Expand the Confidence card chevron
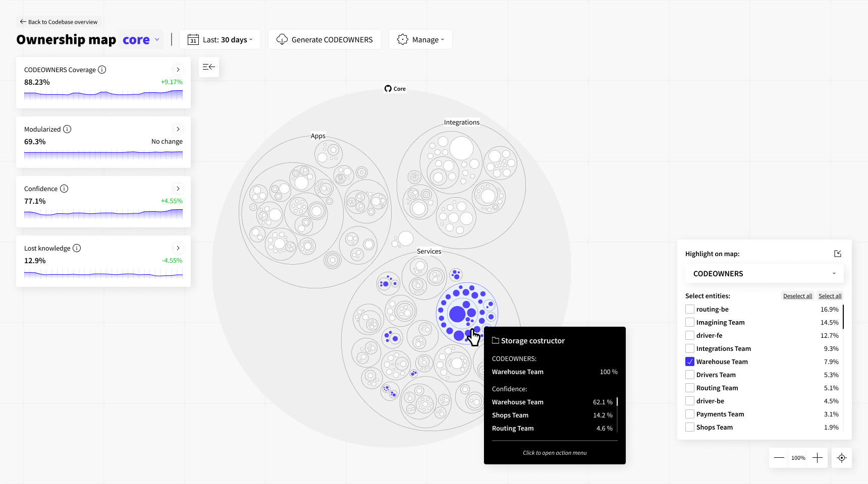 [178, 189]
